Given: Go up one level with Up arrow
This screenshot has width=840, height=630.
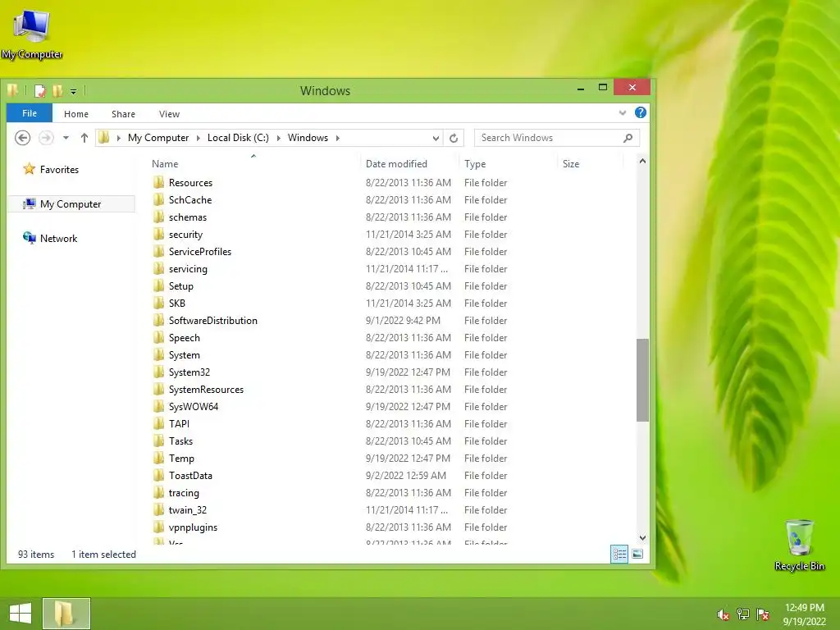Looking at the screenshot, I should point(84,138).
